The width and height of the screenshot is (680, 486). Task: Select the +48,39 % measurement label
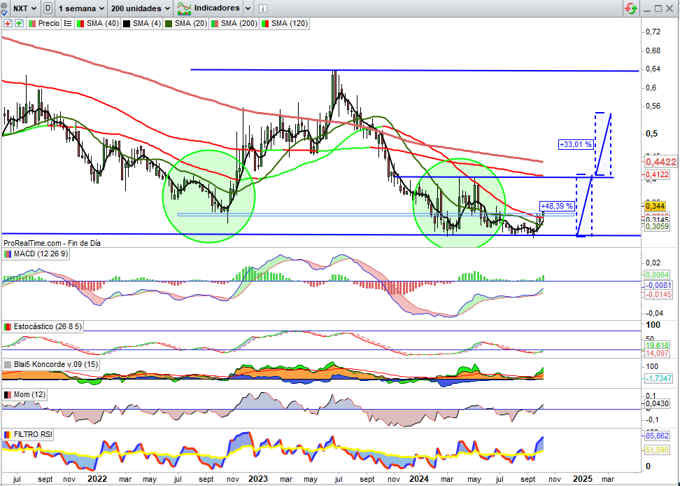(557, 206)
